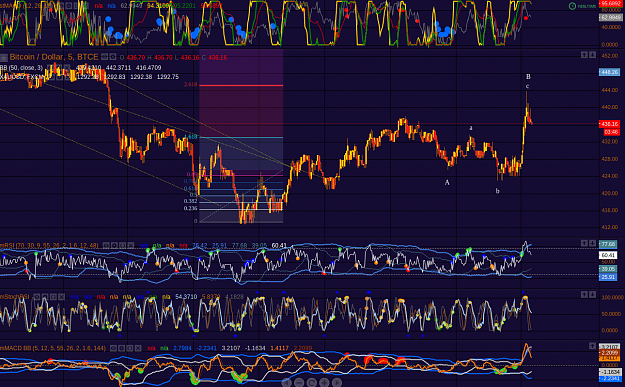625x387 pixels.
Task: Delete the mMACD BB indicator
Action: click(x=138, y=348)
